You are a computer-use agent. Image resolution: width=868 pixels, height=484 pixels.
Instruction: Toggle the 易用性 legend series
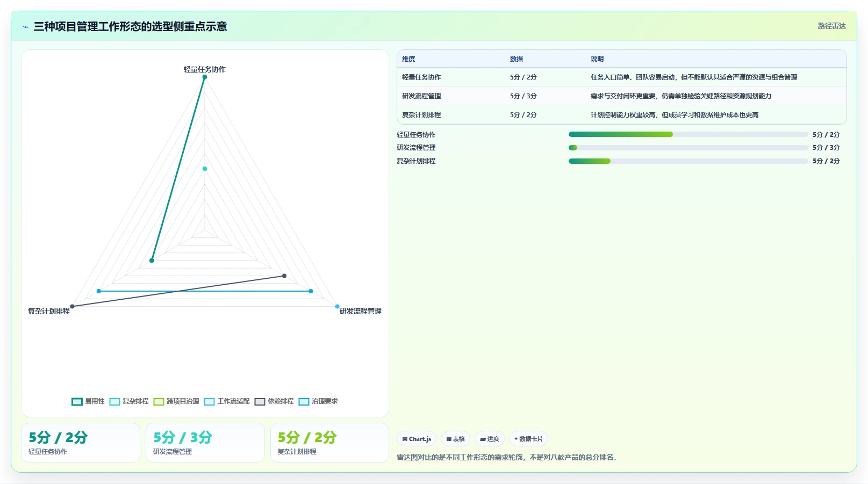88,401
